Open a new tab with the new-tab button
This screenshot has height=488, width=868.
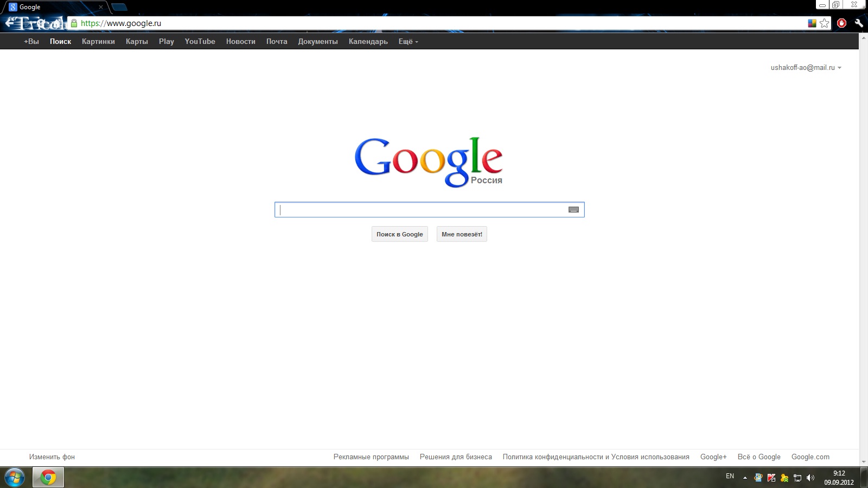(119, 8)
